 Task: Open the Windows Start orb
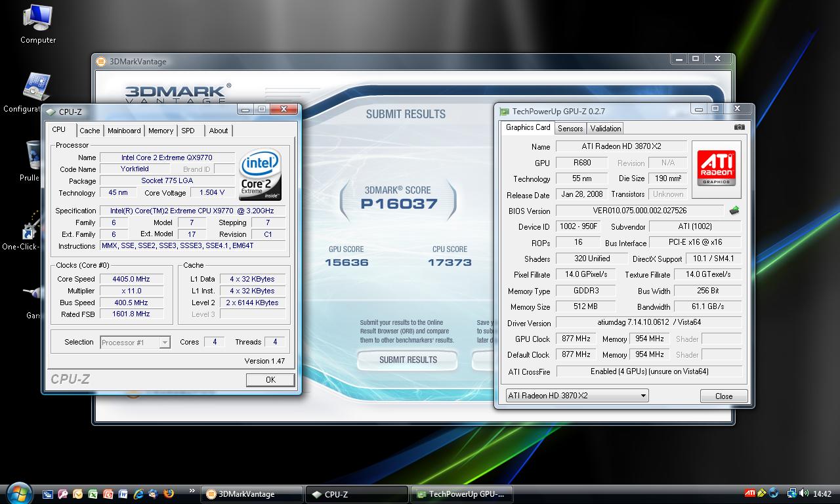coord(20,494)
